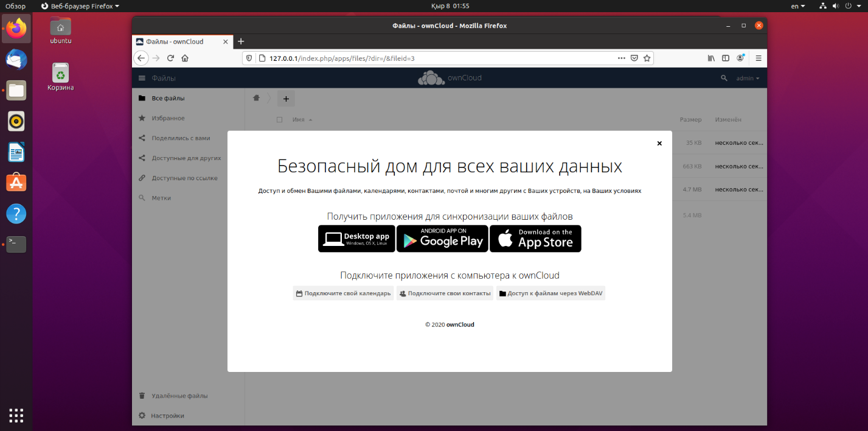The height and width of the screenshot is (431, 868).
Task: Launch Rhythmbox from the dock
Action: tap(16, 121)
